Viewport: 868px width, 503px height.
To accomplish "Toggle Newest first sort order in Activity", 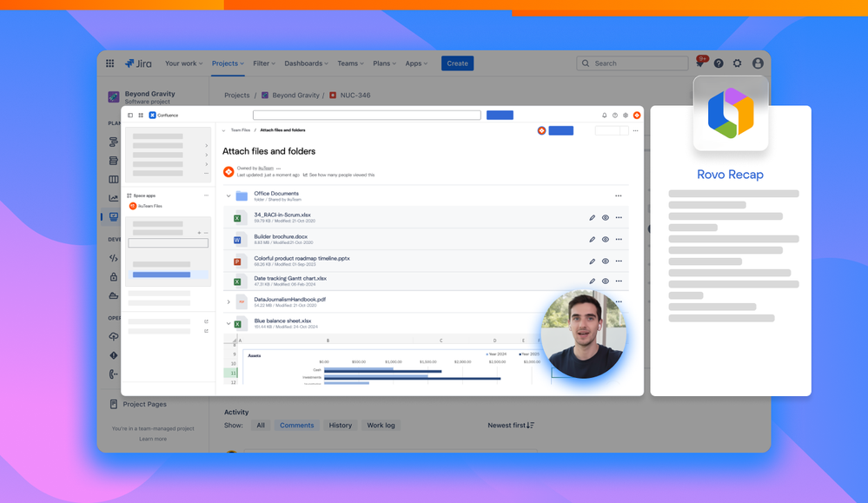I will 510,425.
